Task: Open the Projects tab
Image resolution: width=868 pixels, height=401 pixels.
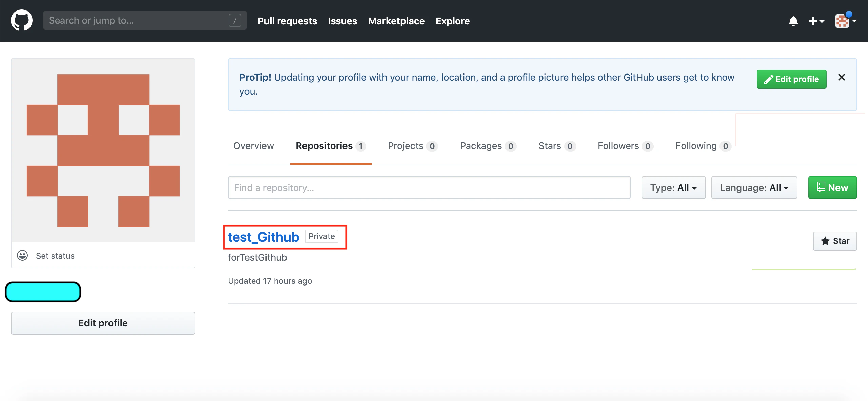Action: click(x=413, y=146)
